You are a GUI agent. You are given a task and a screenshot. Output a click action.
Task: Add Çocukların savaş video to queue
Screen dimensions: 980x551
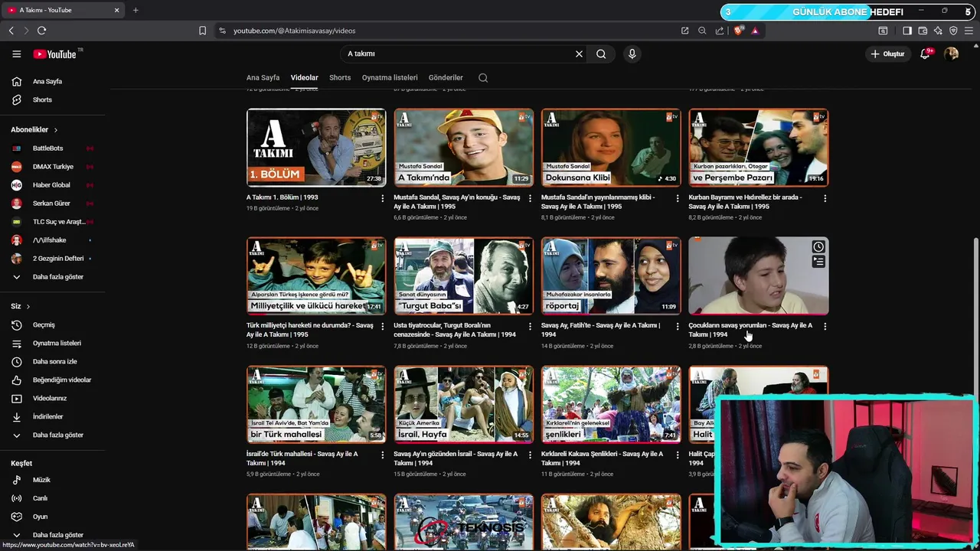(818, 262)
